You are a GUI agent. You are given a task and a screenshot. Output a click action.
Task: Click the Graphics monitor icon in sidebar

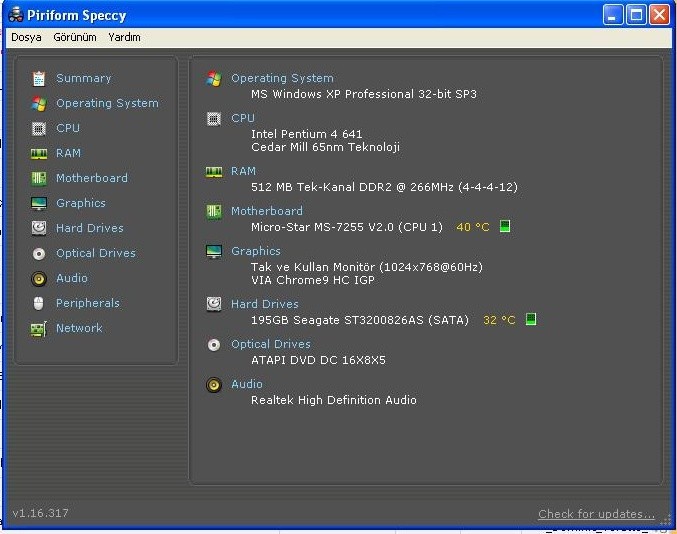[39, 203]
